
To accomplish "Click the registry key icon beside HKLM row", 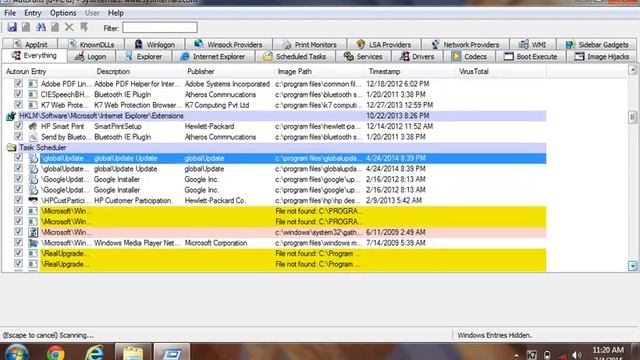I will point(11,116).
